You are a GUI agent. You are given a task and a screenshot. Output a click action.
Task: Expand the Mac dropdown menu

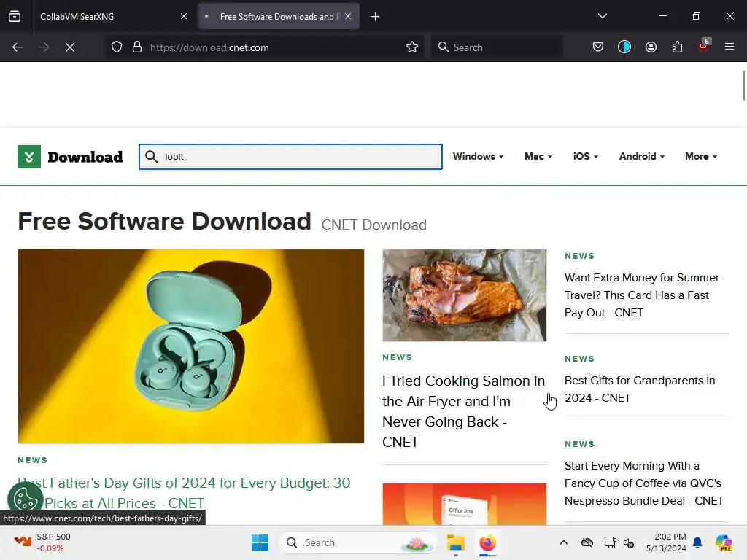tap(538, 156)
